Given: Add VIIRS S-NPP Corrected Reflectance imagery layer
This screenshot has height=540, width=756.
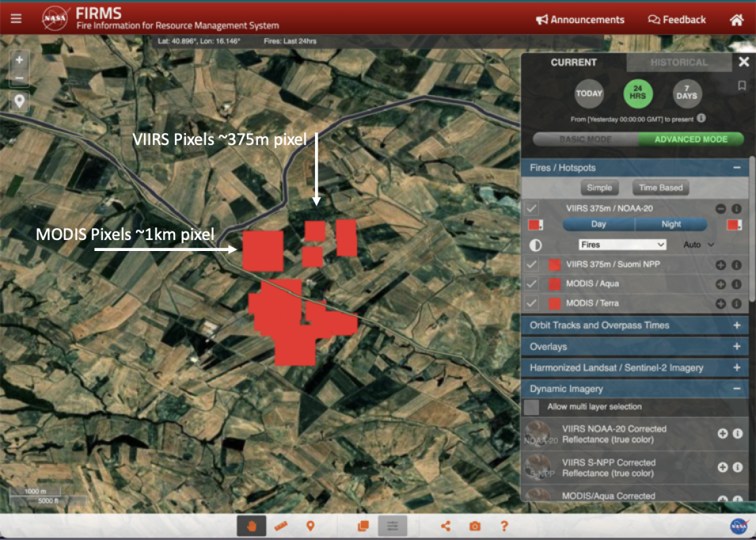Looking at the screenshot, I should (722, 466).
